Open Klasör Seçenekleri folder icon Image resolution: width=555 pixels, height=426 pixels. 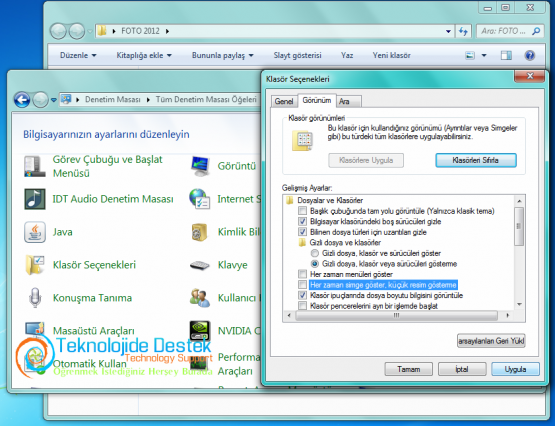[x=35, y=265]
